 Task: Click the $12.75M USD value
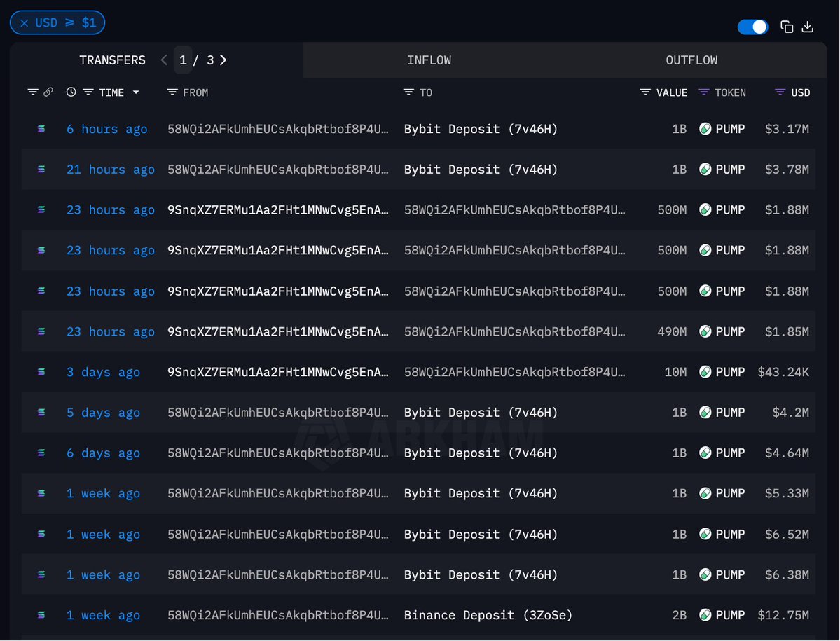pyautogui.click(x=783, y=615)
